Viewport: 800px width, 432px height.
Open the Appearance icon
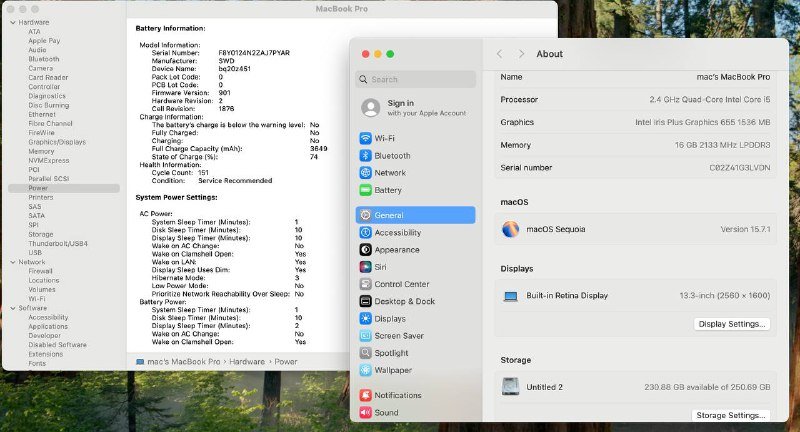[x=365, y=250]
